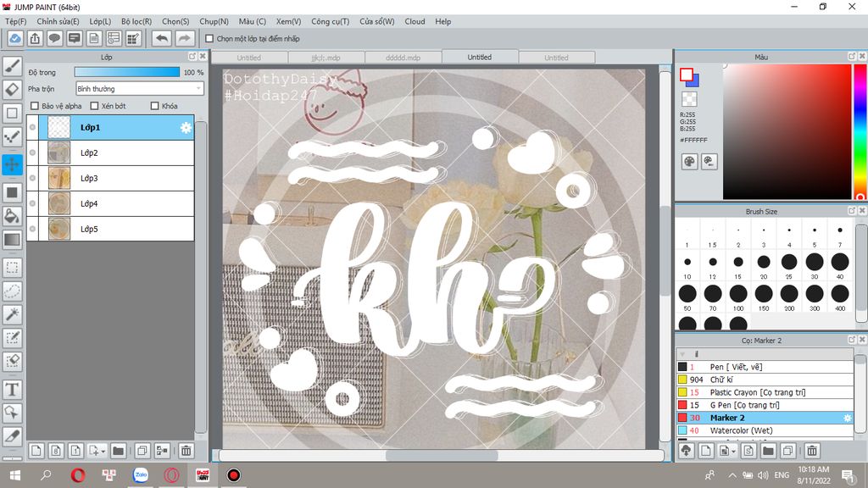Expand the add-layer dropdown arrow

pyautogui.click(x=103, y=451)
